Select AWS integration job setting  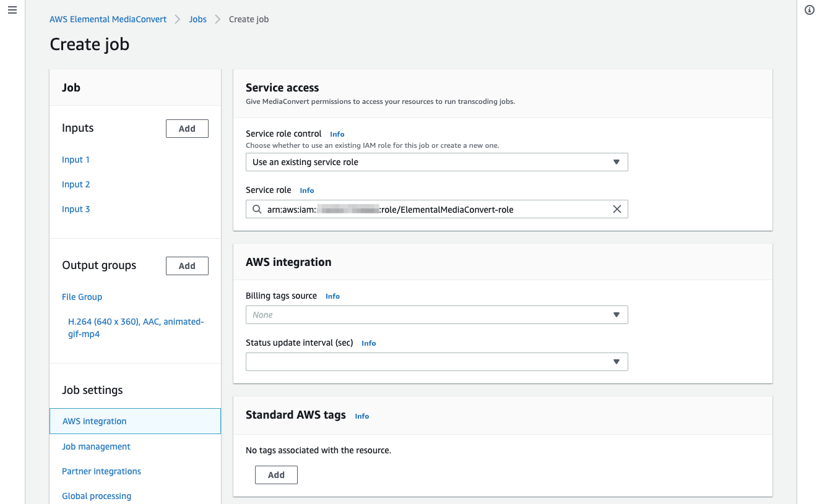click(x=135, y=421)
